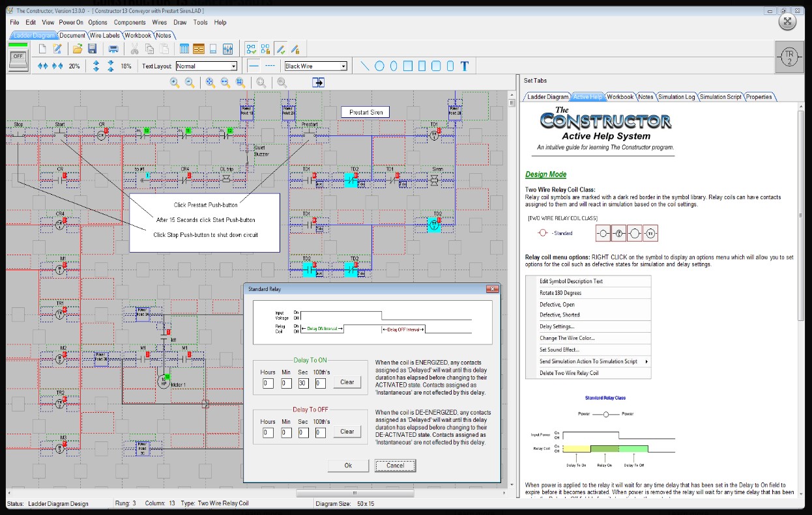The width and height of the screenshot is (812, 515).
Task: Select the rounded rectangle draw tool
Action: point(436,66)
